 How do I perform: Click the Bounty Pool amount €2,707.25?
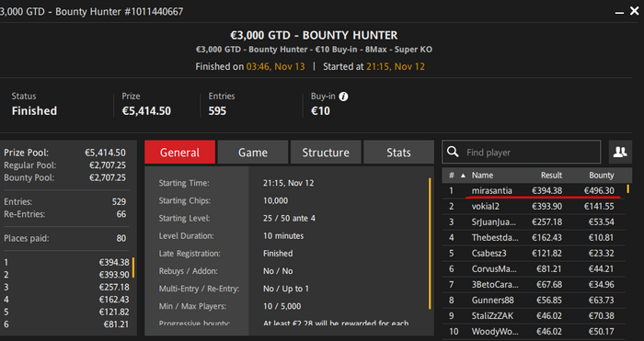click(108, 177)
